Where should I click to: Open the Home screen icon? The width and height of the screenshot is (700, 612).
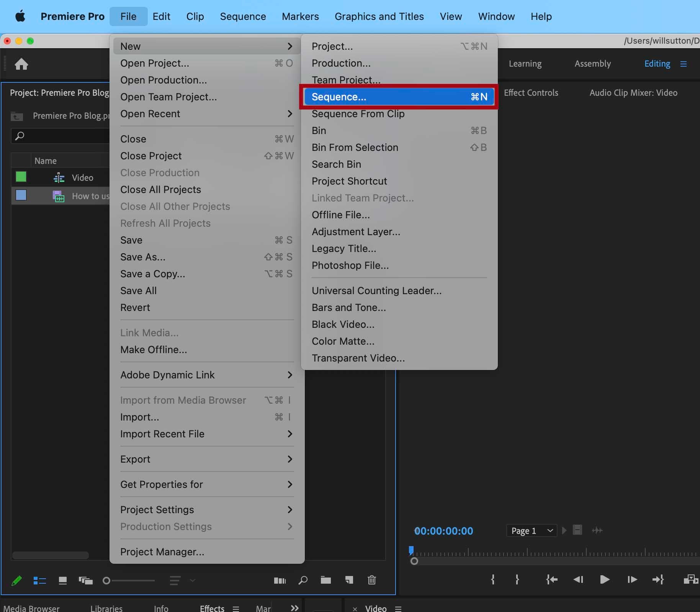tap(21, 64)
